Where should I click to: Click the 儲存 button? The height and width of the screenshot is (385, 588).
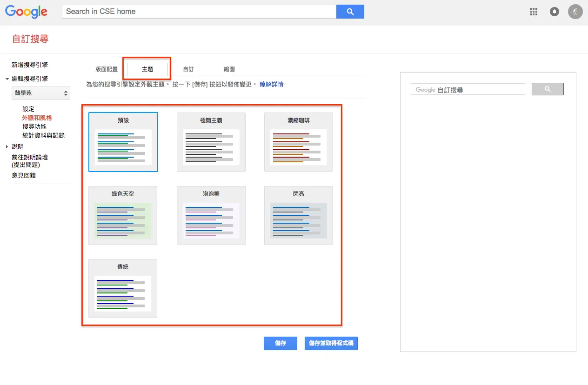281,343
